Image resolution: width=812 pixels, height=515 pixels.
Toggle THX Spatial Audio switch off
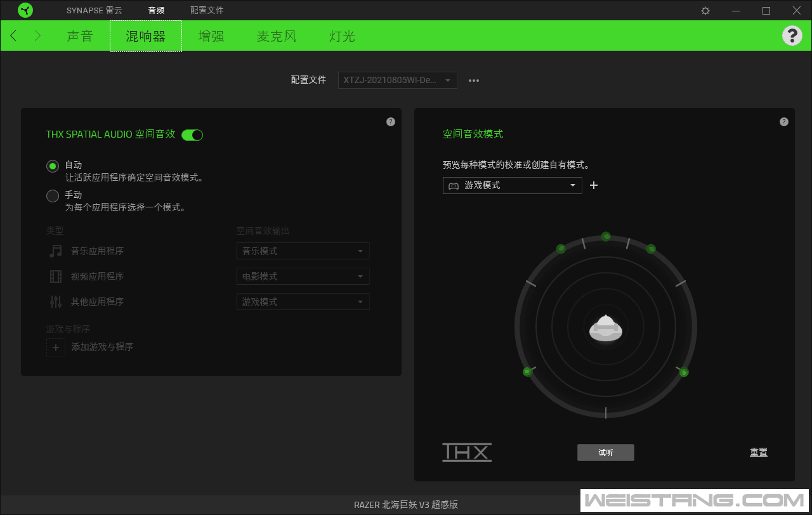pyautogui.click(x=192, y=134)
